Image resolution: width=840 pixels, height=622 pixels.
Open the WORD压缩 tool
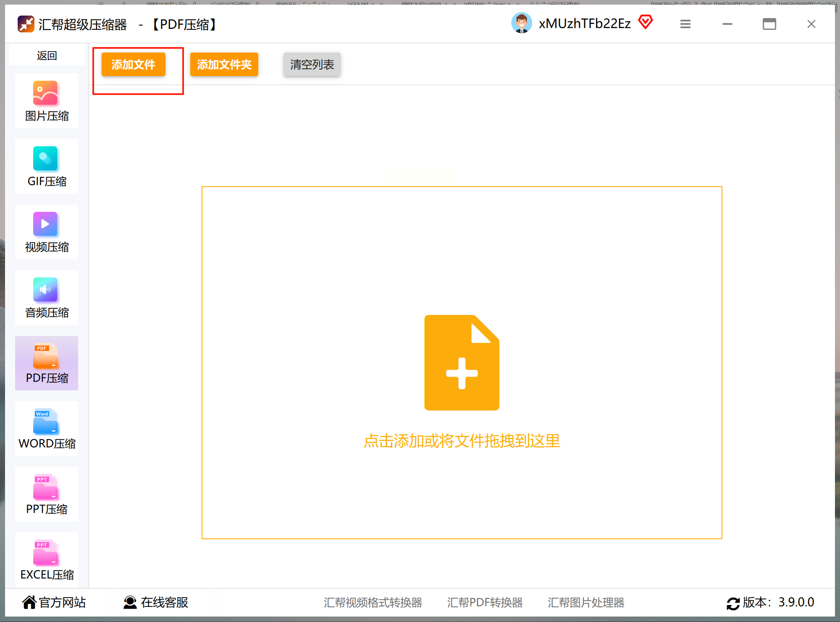[x=46, y=429]
